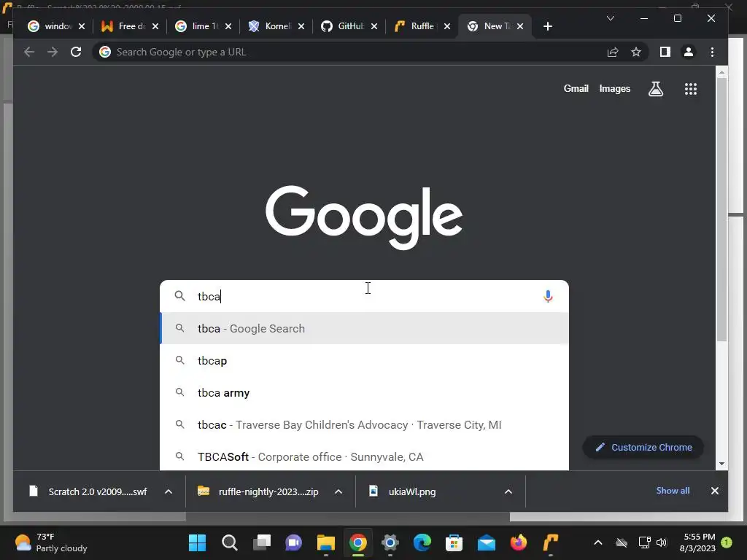Click Show all downloads
This screenshot has width=747, height=560.
(x=673, y=491)
